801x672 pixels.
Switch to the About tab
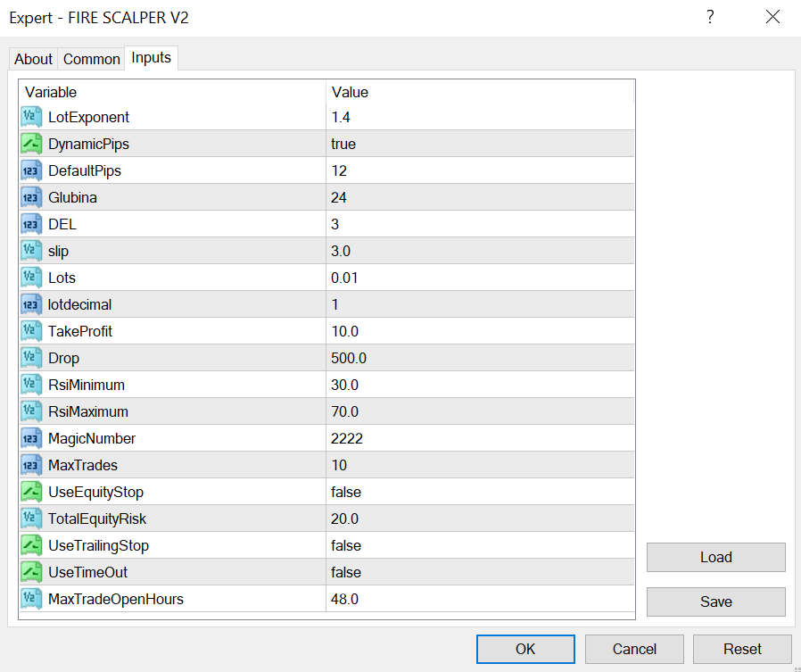pyautogui.click(x=33, y=59)
